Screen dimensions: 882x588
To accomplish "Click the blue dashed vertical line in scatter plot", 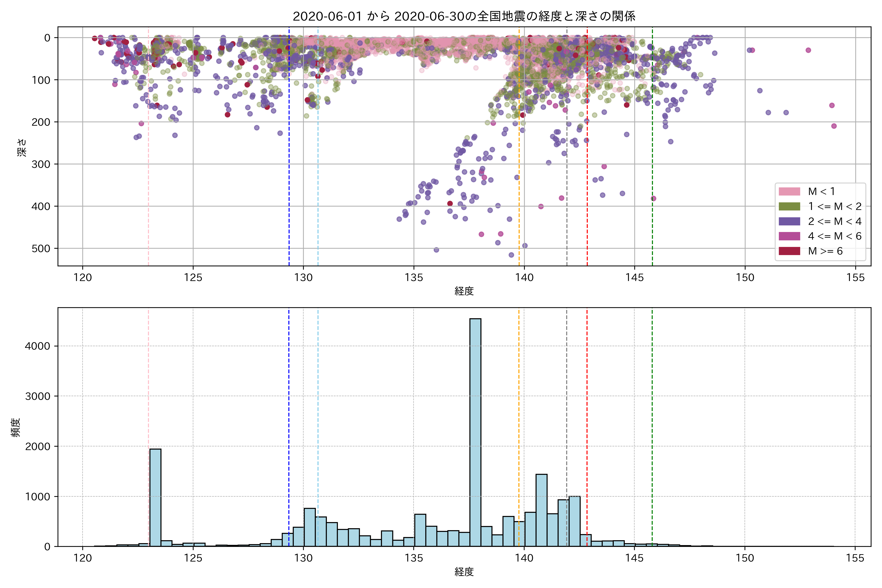I will pos(289,150).
